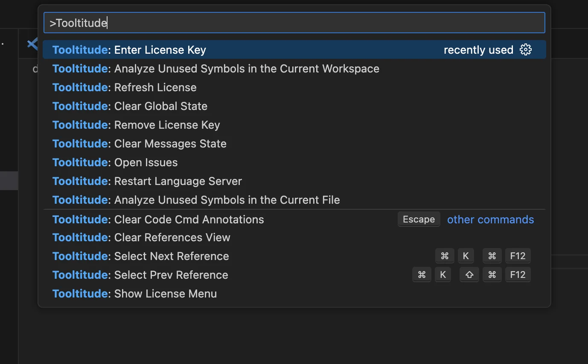Choose Tooltitude: Select Prev Reference
Screen dimensions: 588x364
[294, 275]
